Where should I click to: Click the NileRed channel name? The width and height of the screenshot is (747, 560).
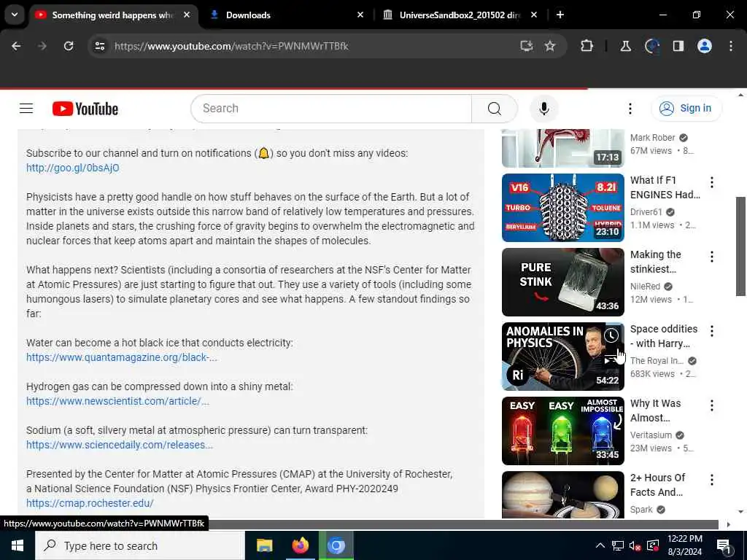pos(645,287)
